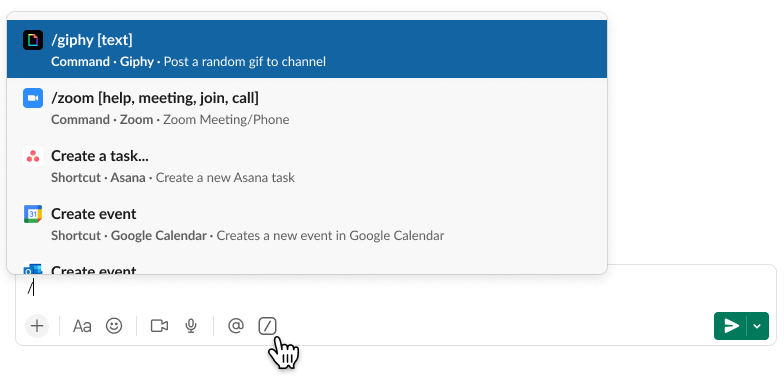Open the send options dropdown arrow
Viewport: 784px width, 379px height.
tap(758, 326)
